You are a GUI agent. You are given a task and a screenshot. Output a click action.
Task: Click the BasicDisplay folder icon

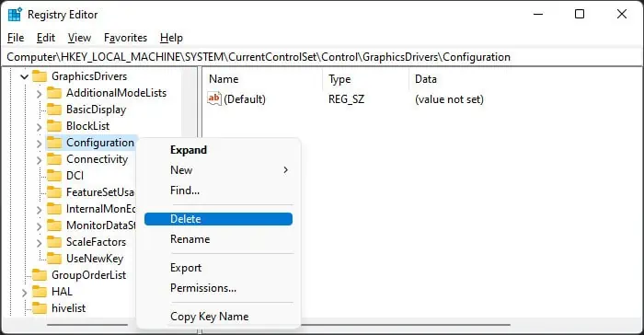point(54,110)
